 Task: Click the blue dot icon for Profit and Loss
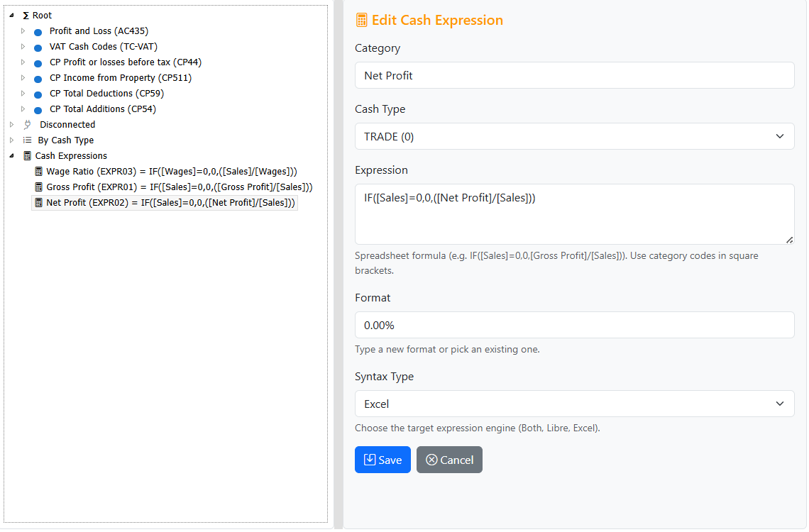[x=38, y=31]
